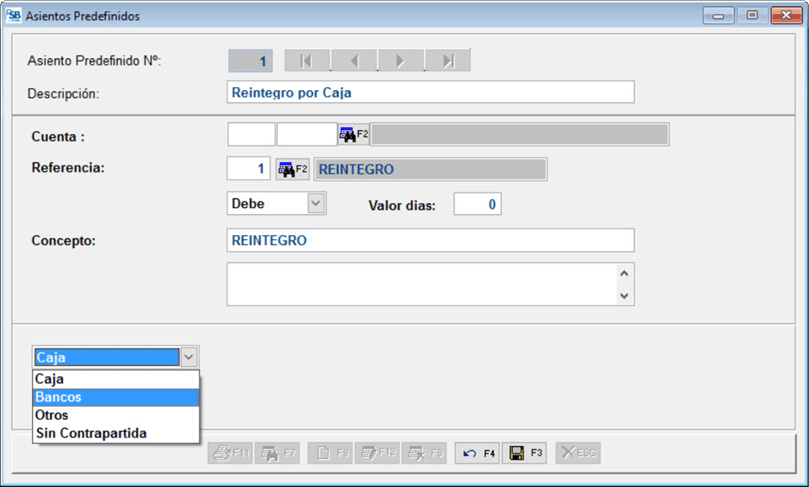Click the Valor dias input field
The image size is (809, 487).
tap(477, 204)
